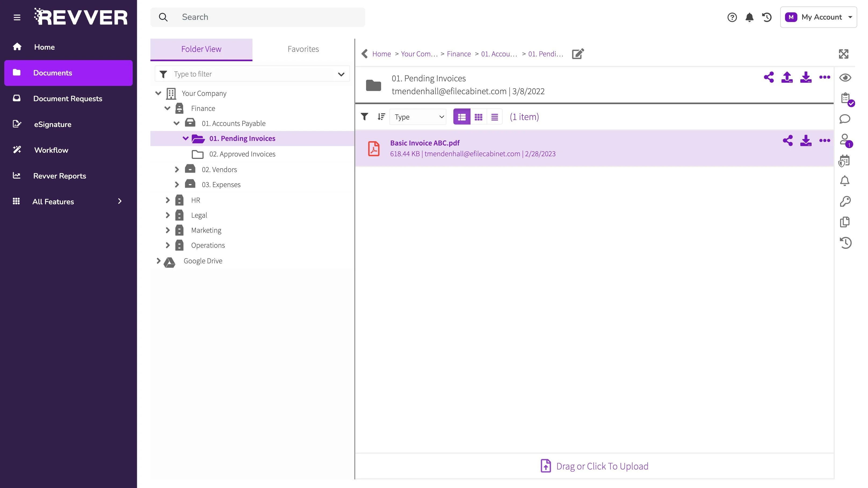This screenshot has height=488, width=868.
Task: Click the Revver logo
Action: click(x=81, y=17)
